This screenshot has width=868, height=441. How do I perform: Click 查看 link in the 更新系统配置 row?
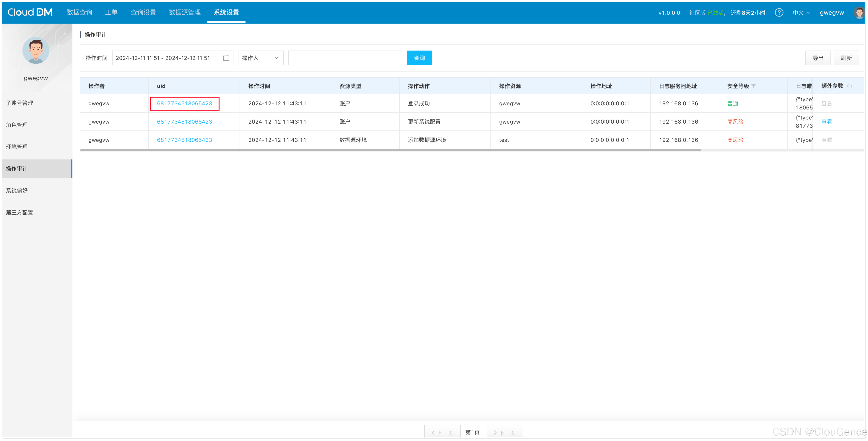[827, 122]
